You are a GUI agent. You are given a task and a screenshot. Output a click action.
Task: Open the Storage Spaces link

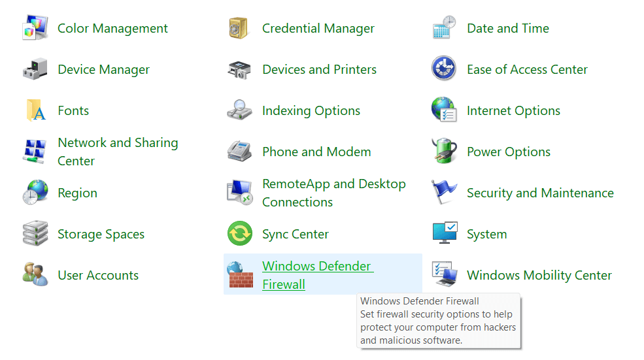[101, 234]
